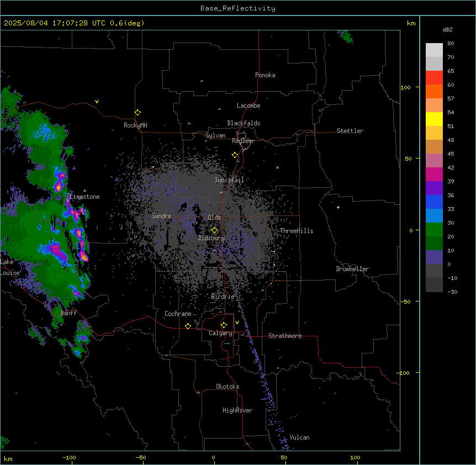Viewport: 476px width, 465px height.
Task: Select the yellow diamond marker below Olds
Action: (214, 230)
